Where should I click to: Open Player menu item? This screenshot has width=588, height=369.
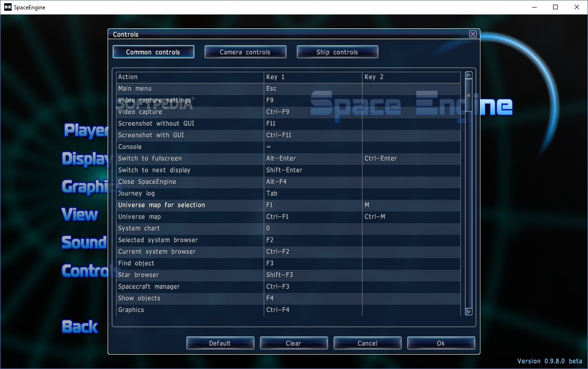[x=86, y=130]
